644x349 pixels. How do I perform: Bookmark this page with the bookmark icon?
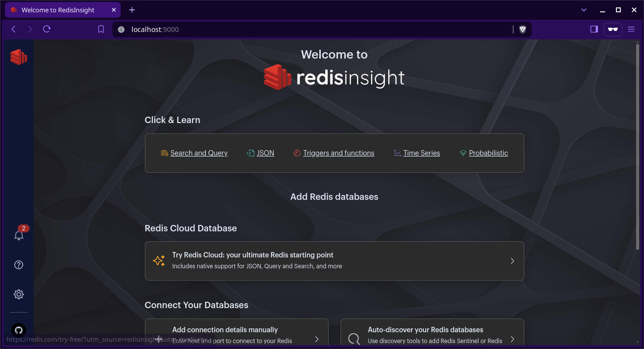(101, 30)
